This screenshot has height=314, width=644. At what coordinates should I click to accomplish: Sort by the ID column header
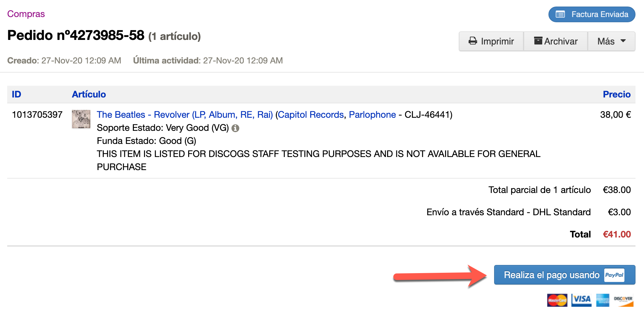point(16,94)
